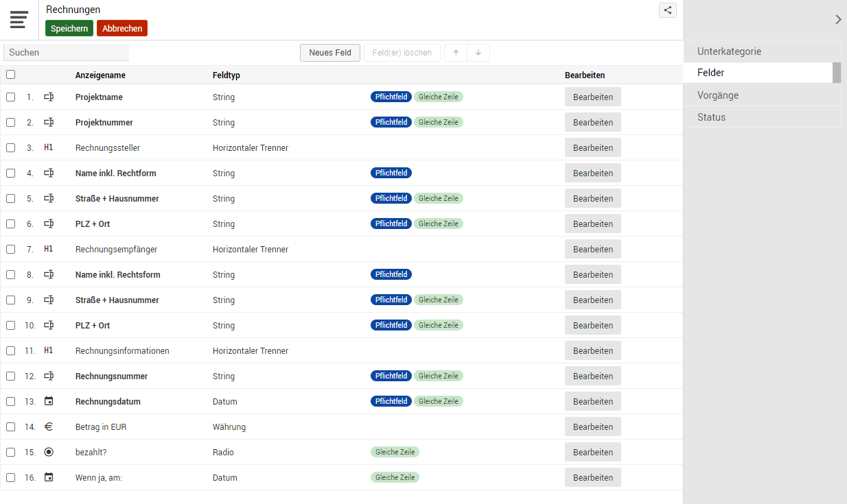Image resolution: width=847 pixels, height=504 pixels.
Task: Check the box for Projektname row
Action: pos(10,97)
